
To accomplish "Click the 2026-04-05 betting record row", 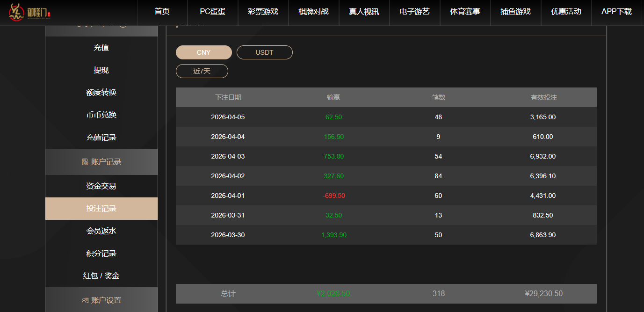I will pos(386,117).
